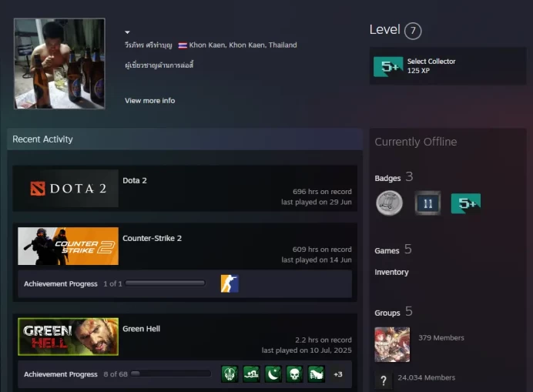This screenshot has width=533, height=392.
Task: Click the Counter-Strike 2 achievement progress bar
Action: coord(165,283)
